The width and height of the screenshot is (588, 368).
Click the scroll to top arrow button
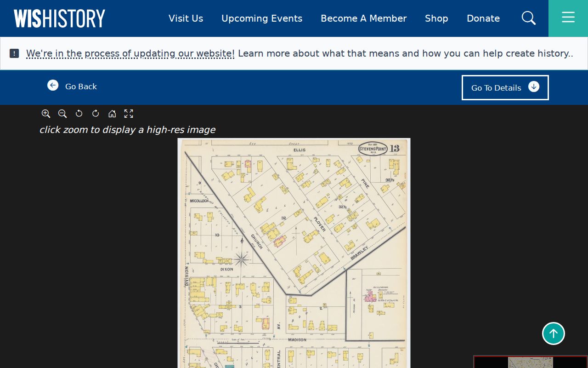click(x=554, y=333)
